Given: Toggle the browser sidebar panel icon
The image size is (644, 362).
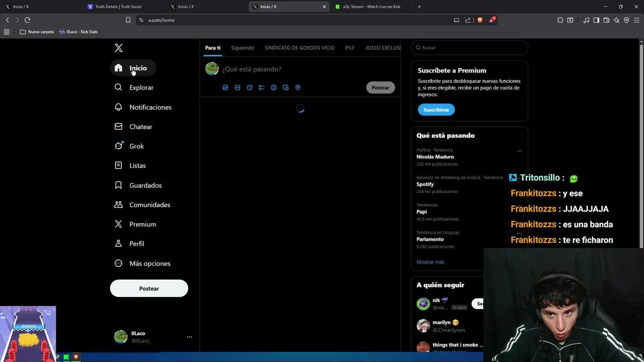Looking at the screenshot, I should tap(596, 20).
